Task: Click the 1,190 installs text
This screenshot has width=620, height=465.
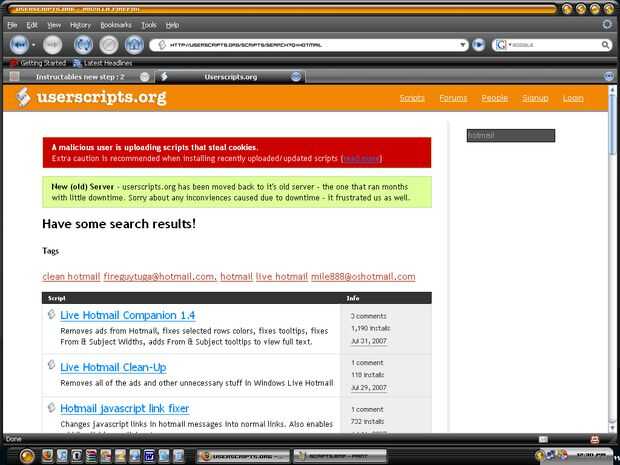Action: [370, 328]
